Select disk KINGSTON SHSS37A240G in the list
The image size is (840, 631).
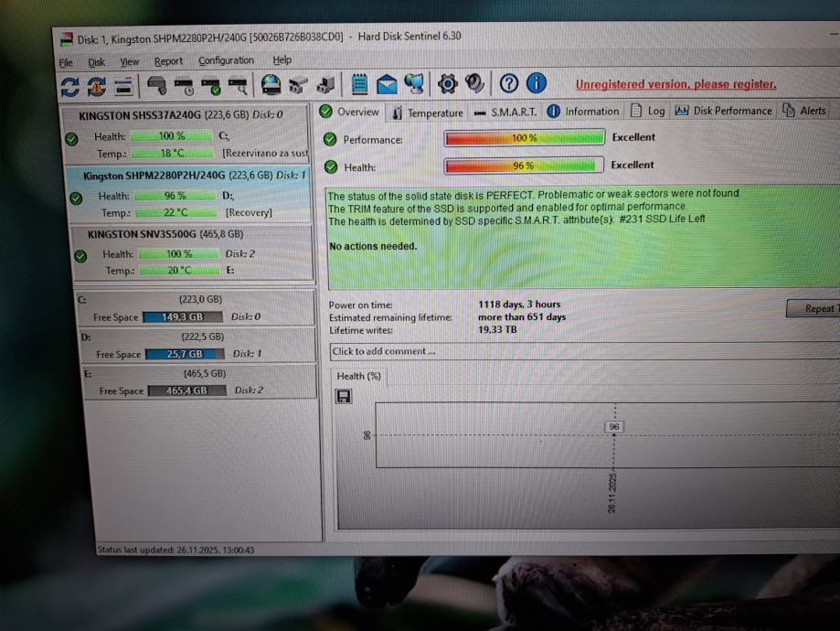[186, 134]
